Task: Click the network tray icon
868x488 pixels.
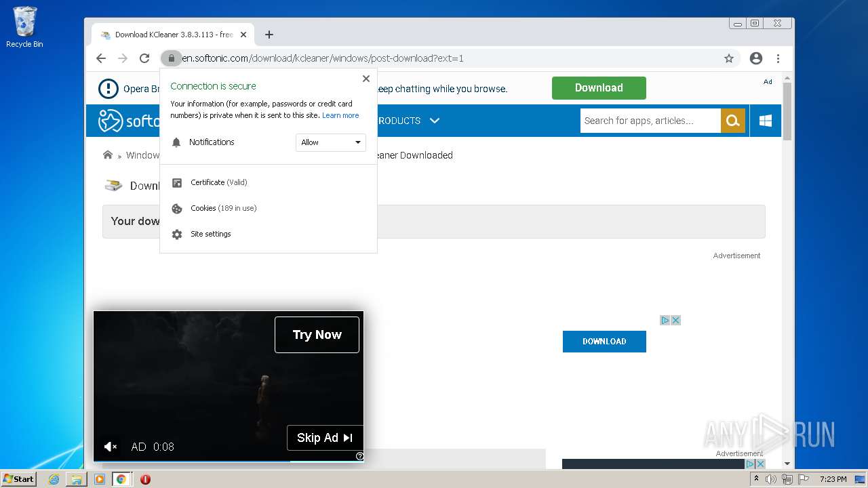Action: (x=787, y=479)
